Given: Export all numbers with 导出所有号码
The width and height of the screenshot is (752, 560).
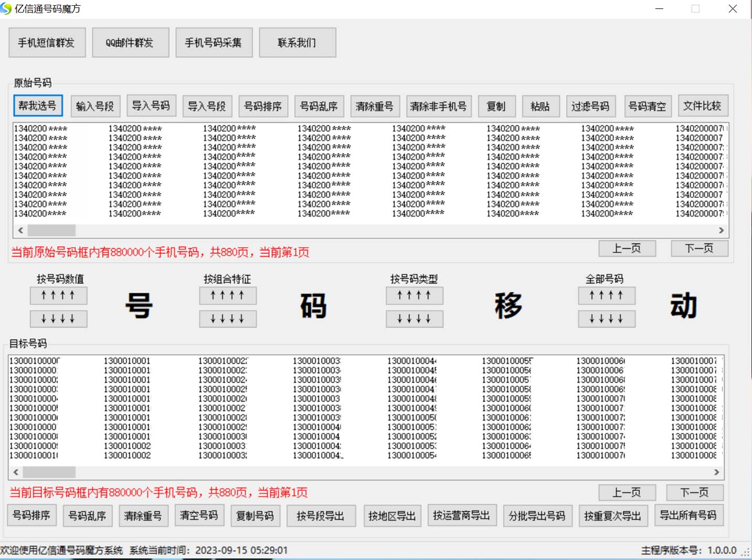Looking at the screenshot, I should click(688, 515).
